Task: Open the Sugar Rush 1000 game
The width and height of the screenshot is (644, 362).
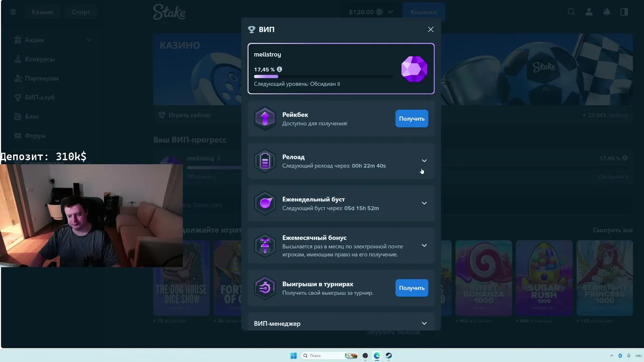Action: click(544, 278)
